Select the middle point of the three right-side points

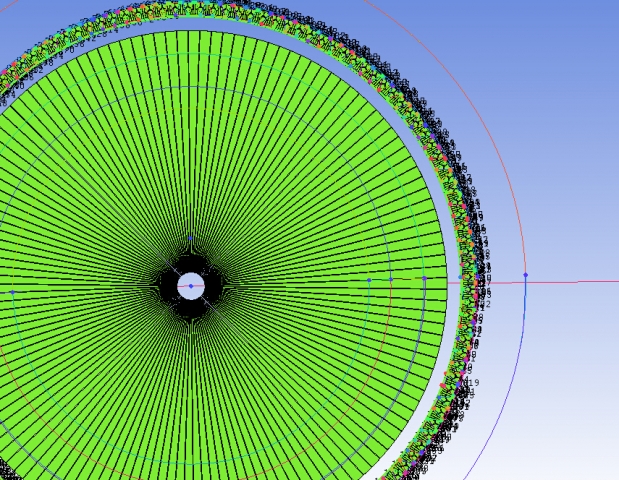(391, 281)
